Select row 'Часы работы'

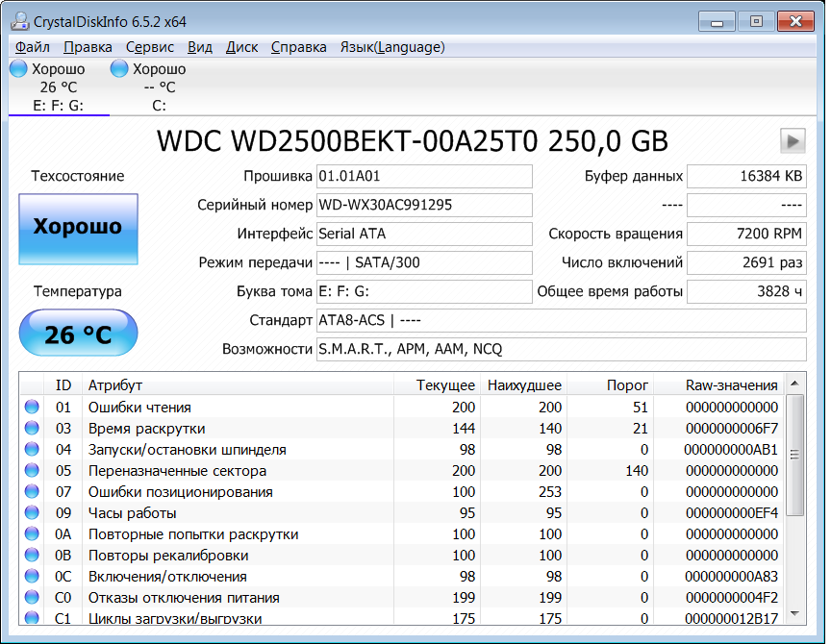pos(402,512)
